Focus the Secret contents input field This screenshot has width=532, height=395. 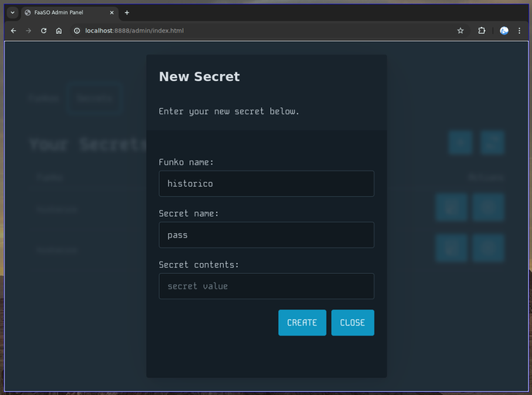266,285
